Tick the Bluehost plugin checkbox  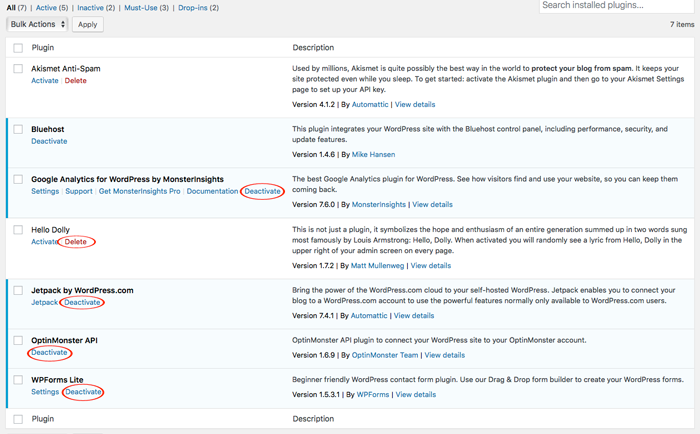(18, 129)
